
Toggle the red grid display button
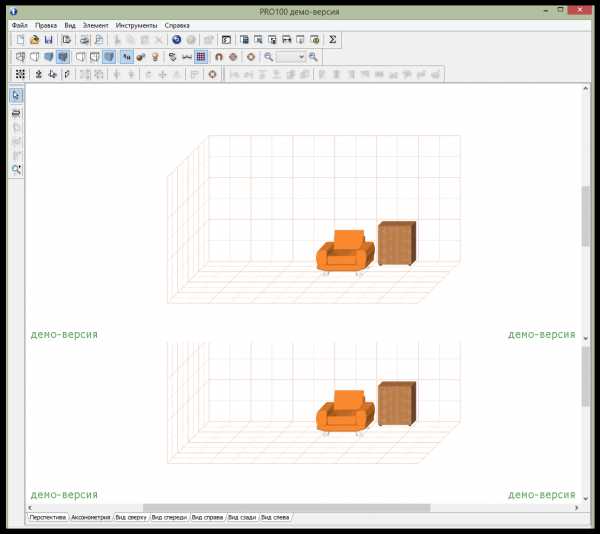tap(201, 57)
